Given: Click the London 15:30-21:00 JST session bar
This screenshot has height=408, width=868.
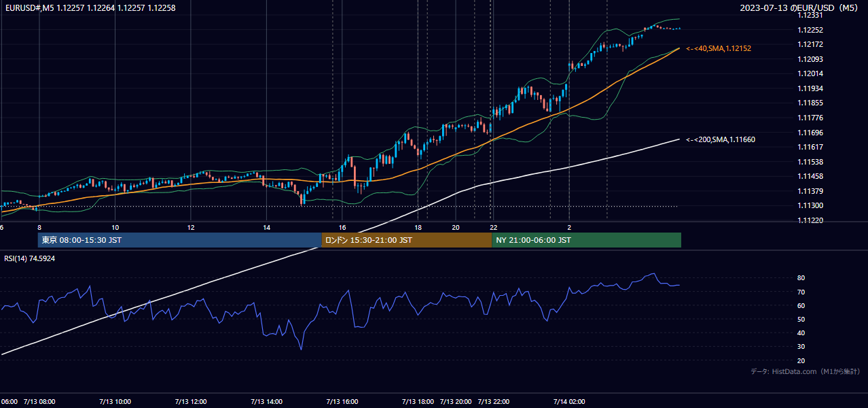Looking at the screenshot, I should coord(406,240).
